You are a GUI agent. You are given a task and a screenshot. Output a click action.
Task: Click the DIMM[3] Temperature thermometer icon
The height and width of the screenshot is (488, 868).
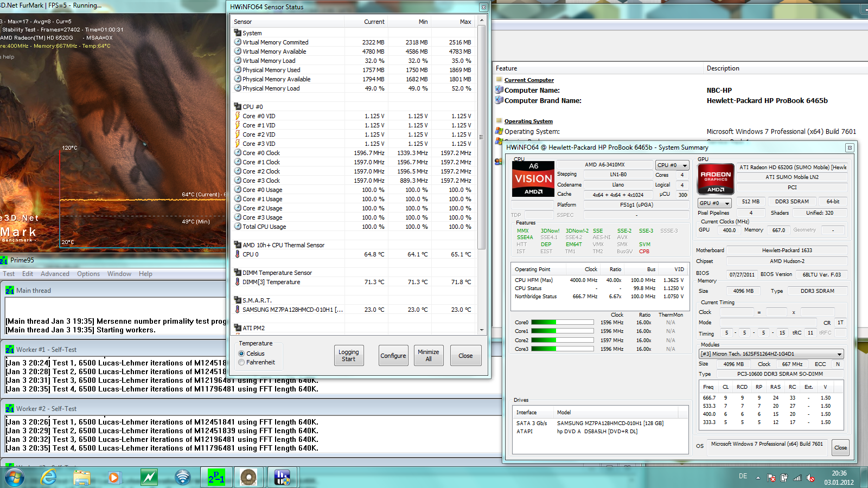tap(238, 282)
